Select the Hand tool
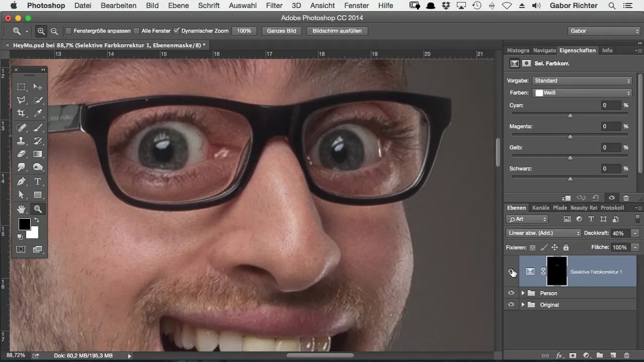Screen dimensions: 644x362 tap(22, 209)
